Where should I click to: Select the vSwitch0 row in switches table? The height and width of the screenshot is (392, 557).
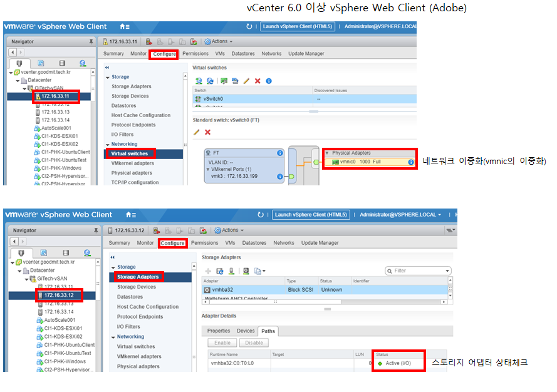coord(305,99)
